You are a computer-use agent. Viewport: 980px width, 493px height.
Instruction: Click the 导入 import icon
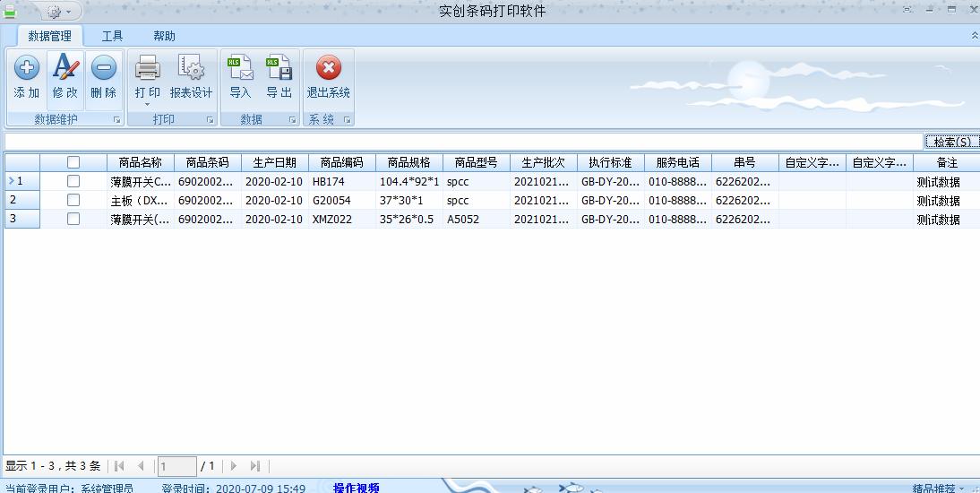[240, 67]
